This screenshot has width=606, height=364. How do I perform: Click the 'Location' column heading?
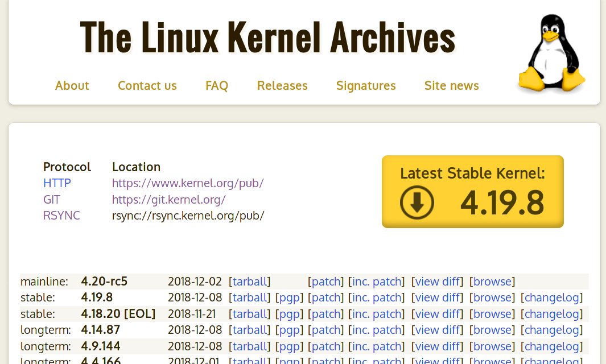point(136,167)
